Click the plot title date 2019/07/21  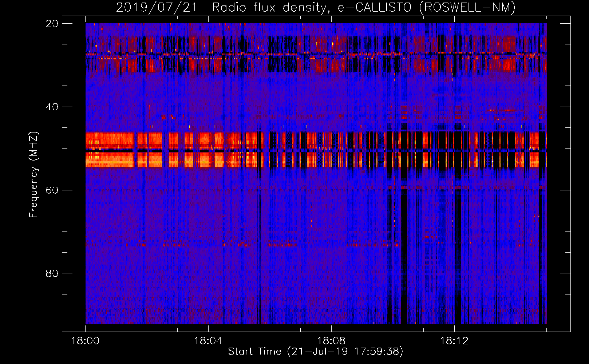[x=157, y=7]
